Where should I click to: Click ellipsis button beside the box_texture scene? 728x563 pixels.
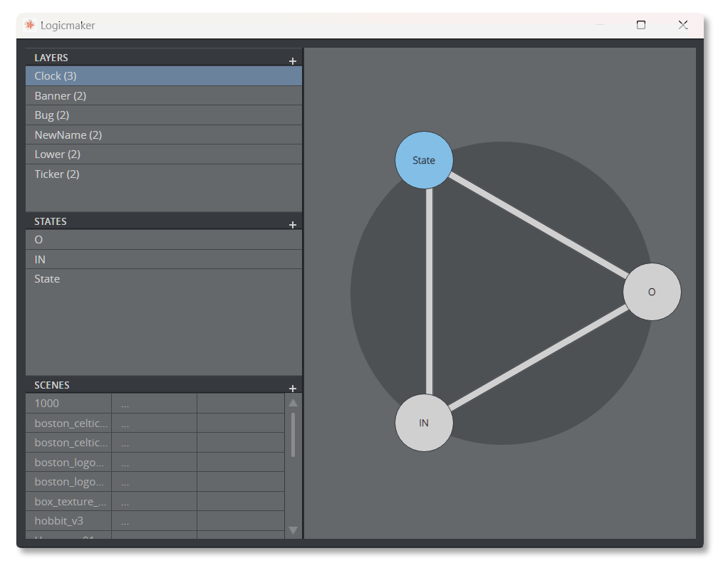tap(125, 502)
